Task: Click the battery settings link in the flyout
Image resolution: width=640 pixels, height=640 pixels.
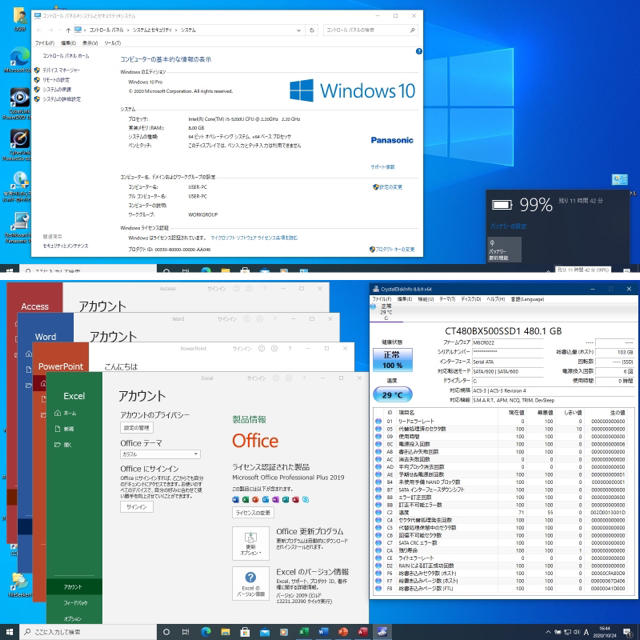Action: pos(508,226)
